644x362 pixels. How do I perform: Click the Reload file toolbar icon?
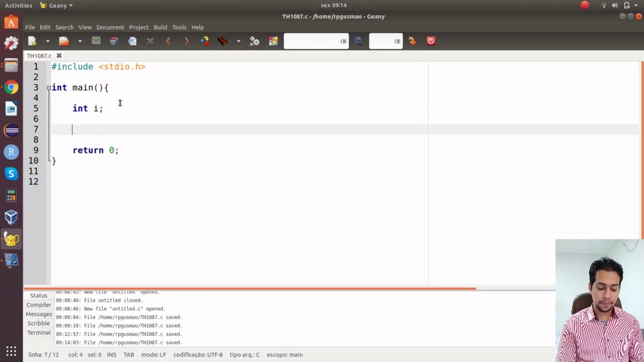coord(132,41)
